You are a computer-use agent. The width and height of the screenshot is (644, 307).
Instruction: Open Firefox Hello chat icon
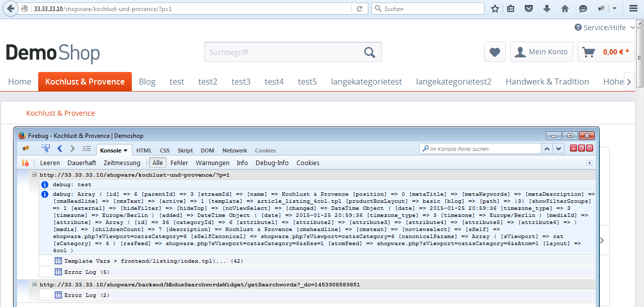click(x=583, y=9)
